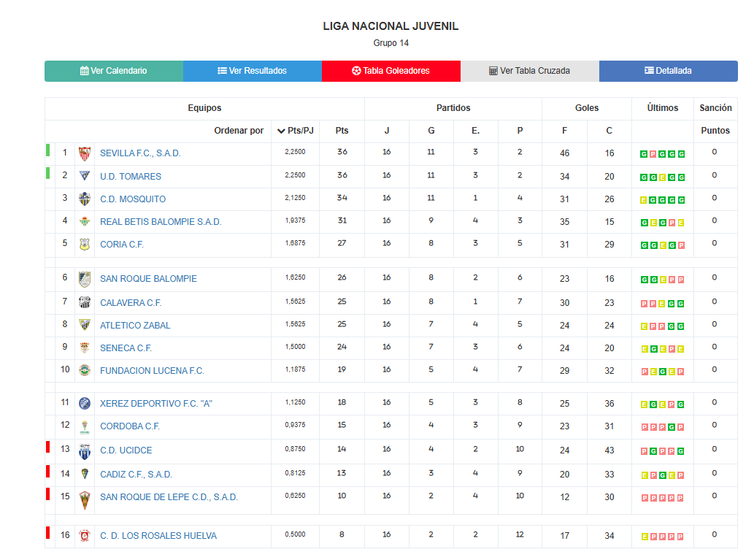746x560 pixels.
Task: Click the Últimos column header
Action: point(663,108)
